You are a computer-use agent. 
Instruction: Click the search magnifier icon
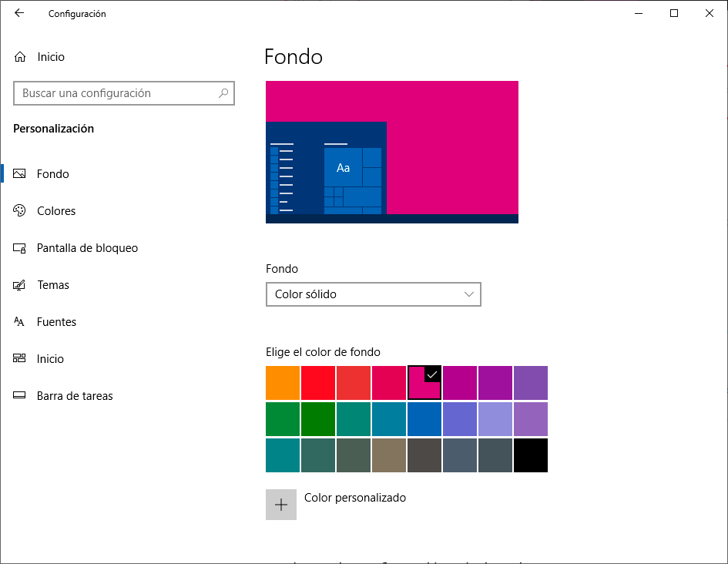click(223, 93)
